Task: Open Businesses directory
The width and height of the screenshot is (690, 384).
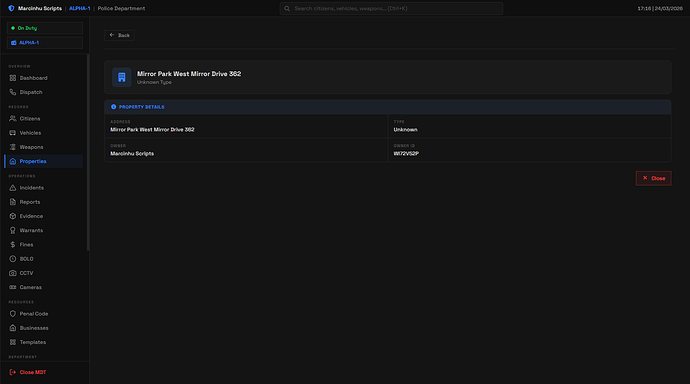Action: [44, 328]
